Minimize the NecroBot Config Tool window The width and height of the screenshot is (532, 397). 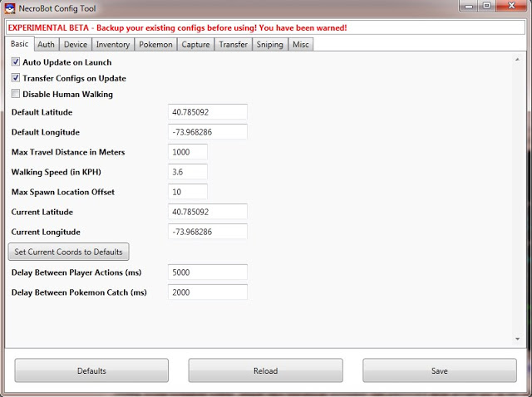tap(469, 6)
